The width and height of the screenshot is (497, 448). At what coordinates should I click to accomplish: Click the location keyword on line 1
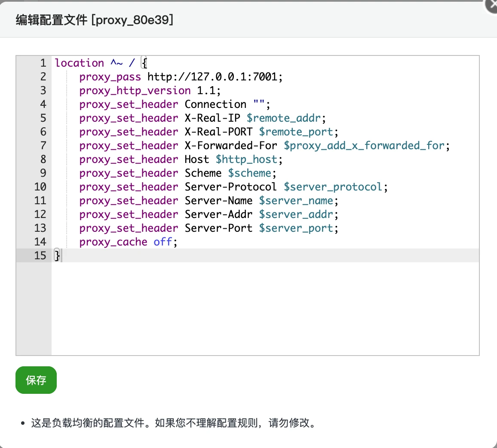(80, 63)
